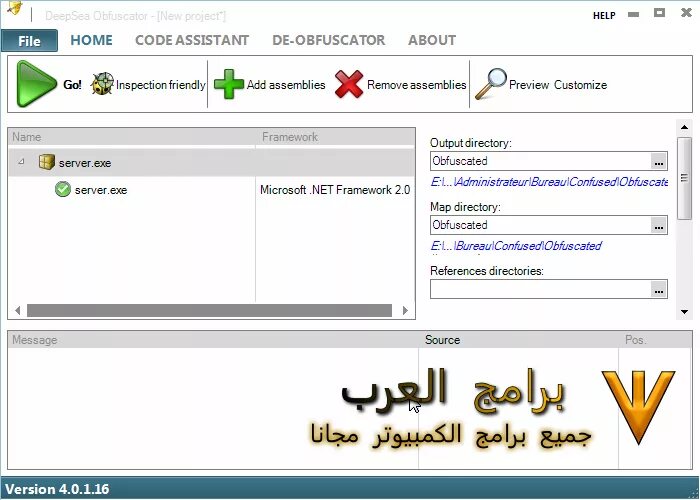Click the red X Remove assemblies icon

[x=349, y=84]
